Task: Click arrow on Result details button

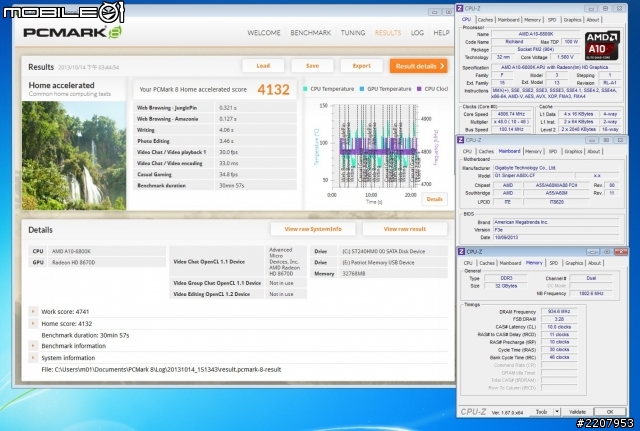Action: point(442,66)
